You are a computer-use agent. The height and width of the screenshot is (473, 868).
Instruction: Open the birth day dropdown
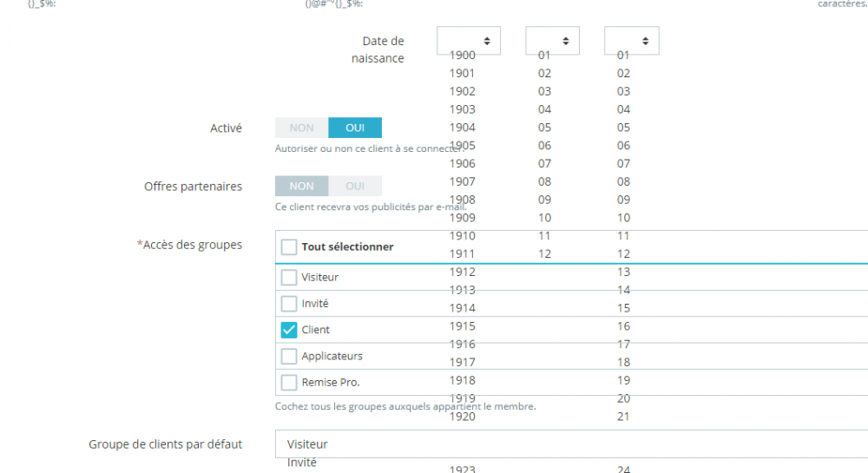click(x=632, y=41)
